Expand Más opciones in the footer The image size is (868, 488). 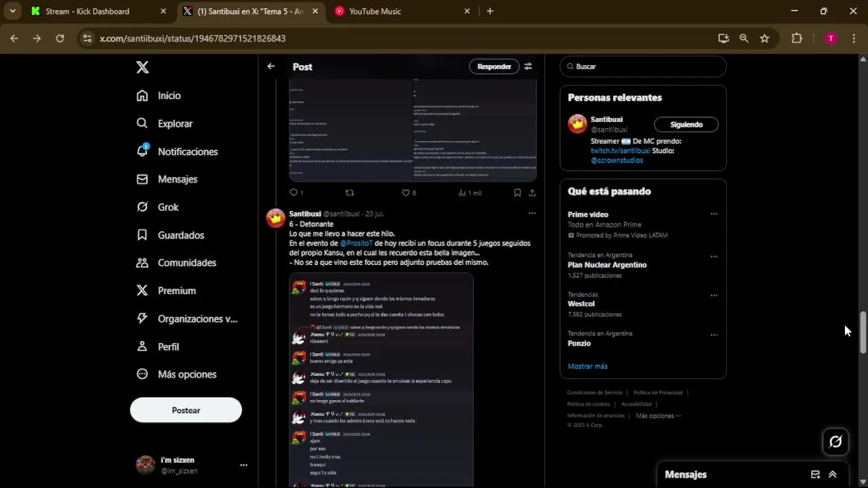658,415
